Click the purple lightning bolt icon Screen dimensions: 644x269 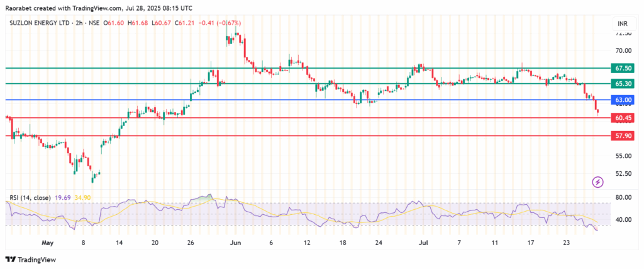[x=597, y=182]
